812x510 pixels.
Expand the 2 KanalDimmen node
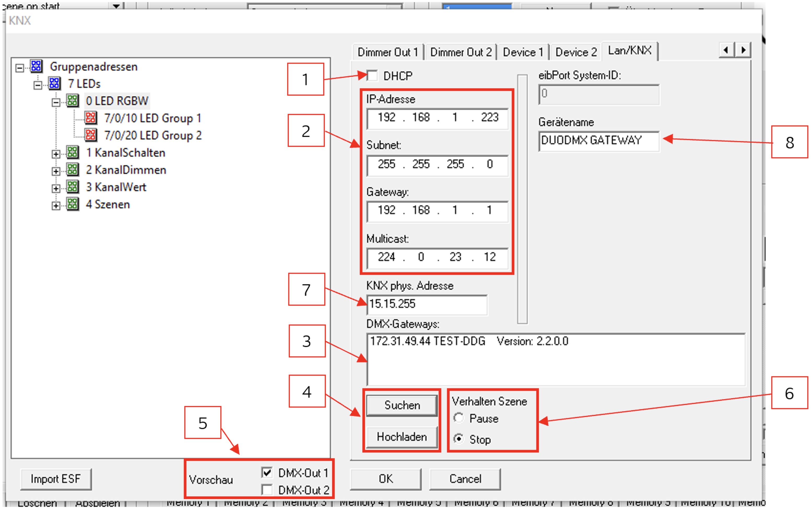[56, 172]
